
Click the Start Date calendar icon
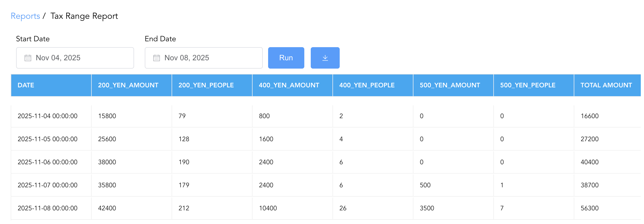(28, 58)
